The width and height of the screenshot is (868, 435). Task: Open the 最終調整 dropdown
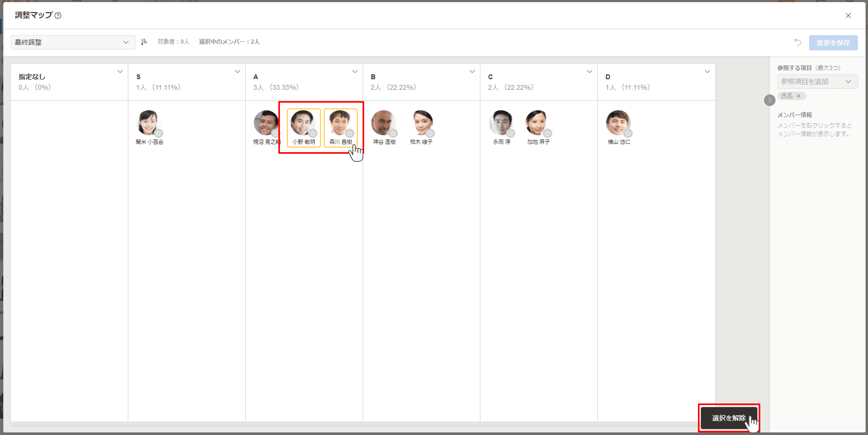click(73, 42)
